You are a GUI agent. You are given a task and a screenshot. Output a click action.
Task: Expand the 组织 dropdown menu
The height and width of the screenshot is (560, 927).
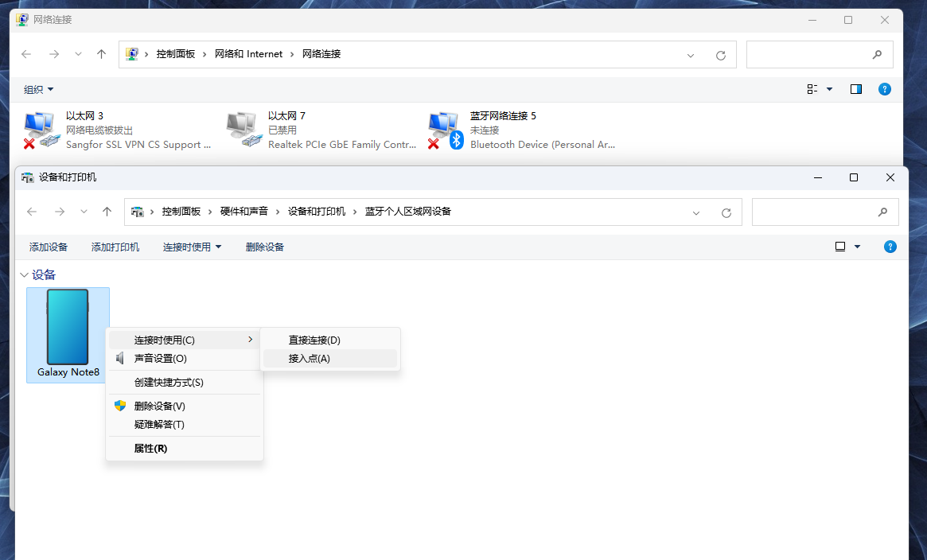pyautogui.click(x=39, y=89)
